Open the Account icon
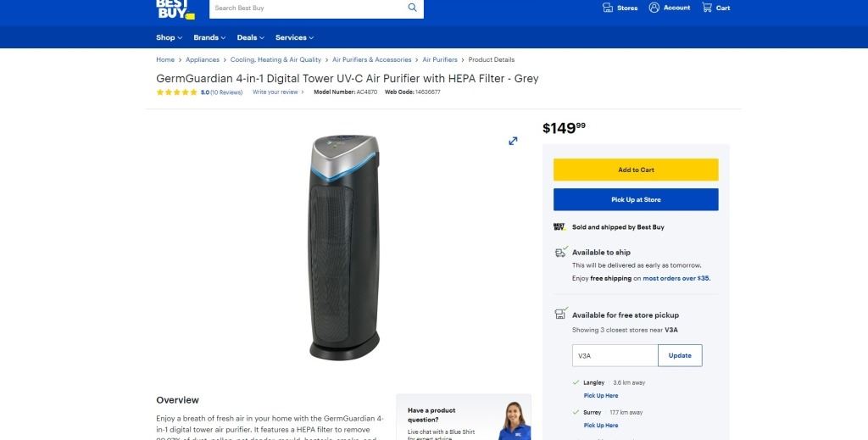Viewport: 868px width, 440px height. pyautogui.click(x=654, y=8)
